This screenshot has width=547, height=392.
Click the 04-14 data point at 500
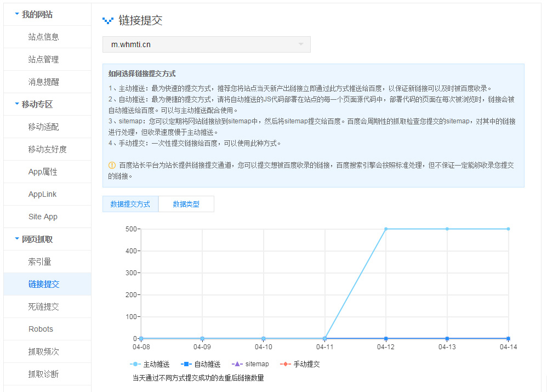508,229
